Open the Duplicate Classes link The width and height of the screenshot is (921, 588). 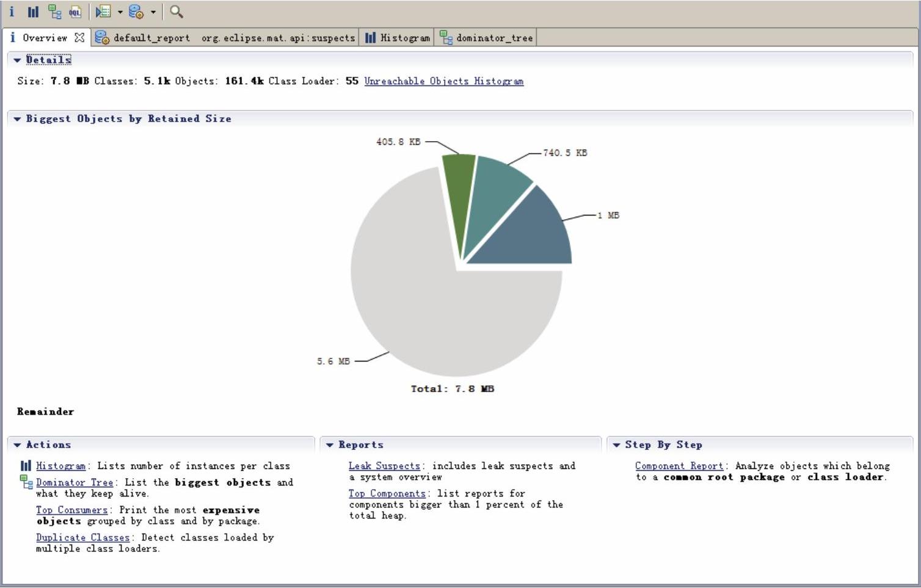pos(82,537)
